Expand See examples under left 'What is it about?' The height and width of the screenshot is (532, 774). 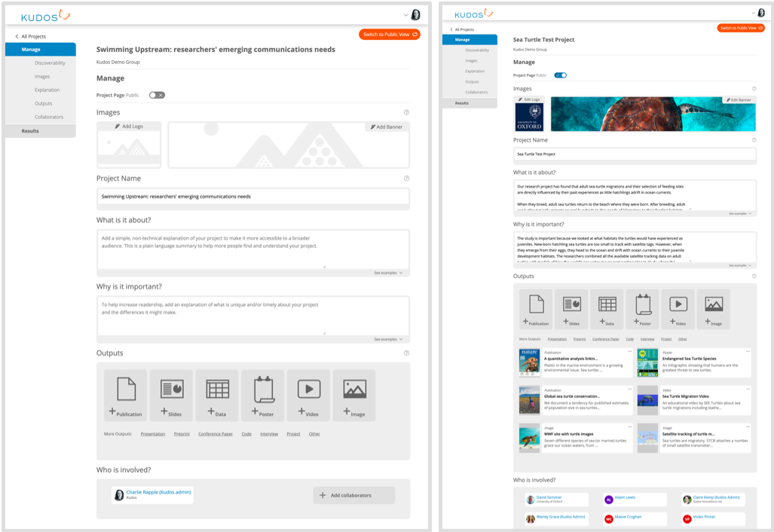click(388, 273)
